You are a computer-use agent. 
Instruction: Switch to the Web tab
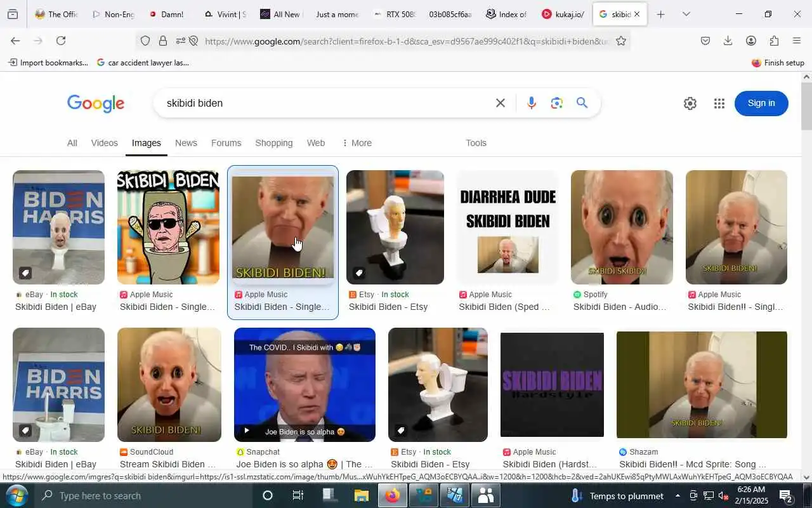coord(316,143)
